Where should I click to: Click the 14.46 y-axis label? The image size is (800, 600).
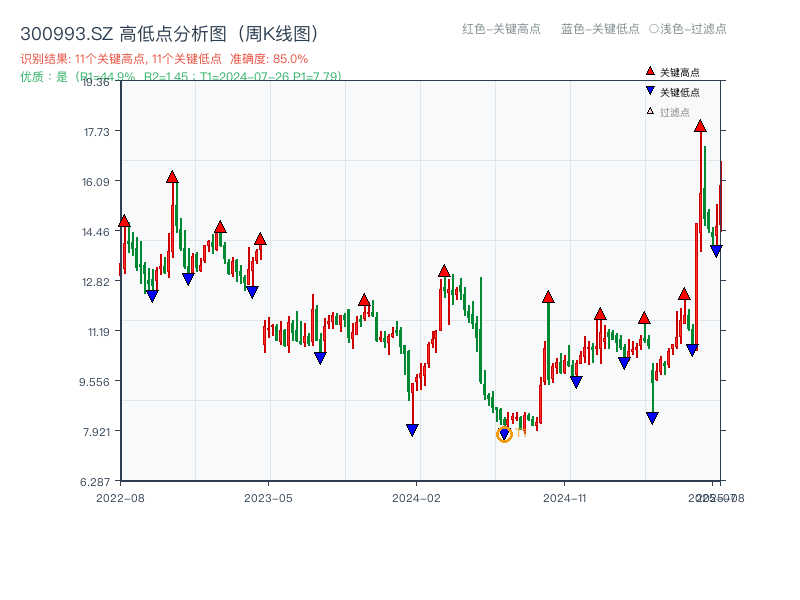coord(96,232)
